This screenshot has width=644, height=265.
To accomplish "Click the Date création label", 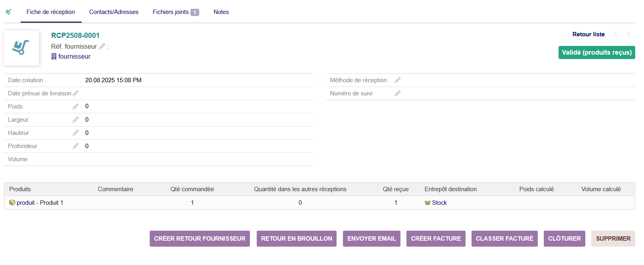I will (26, 80).
